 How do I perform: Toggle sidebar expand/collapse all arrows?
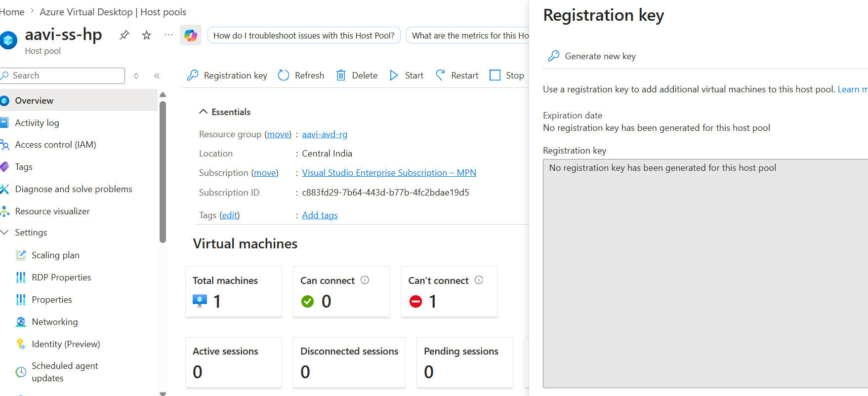(136, 76)
